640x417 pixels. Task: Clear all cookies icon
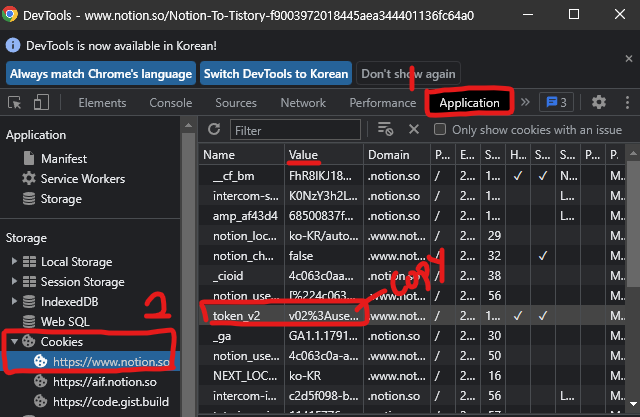[x=385, y=129]
